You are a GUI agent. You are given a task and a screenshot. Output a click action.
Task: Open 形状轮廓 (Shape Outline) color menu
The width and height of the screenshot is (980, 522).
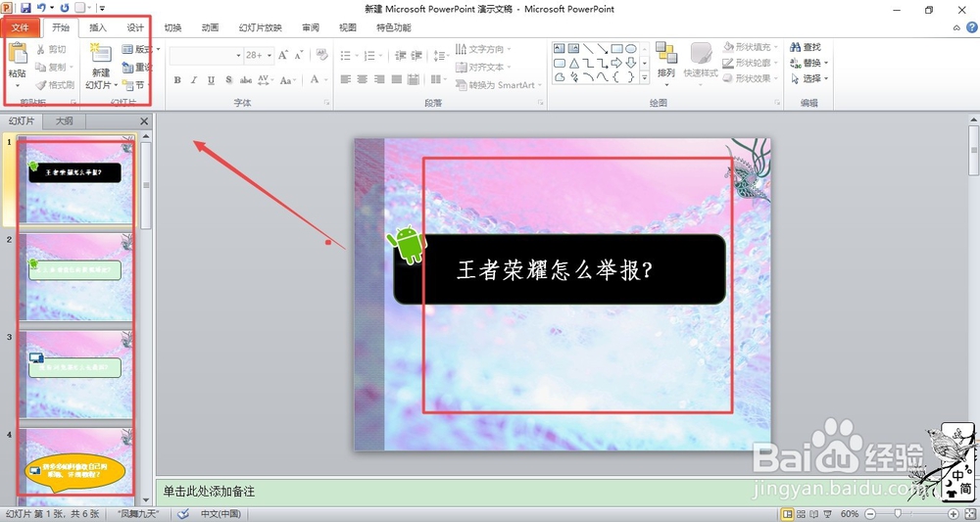751,63
